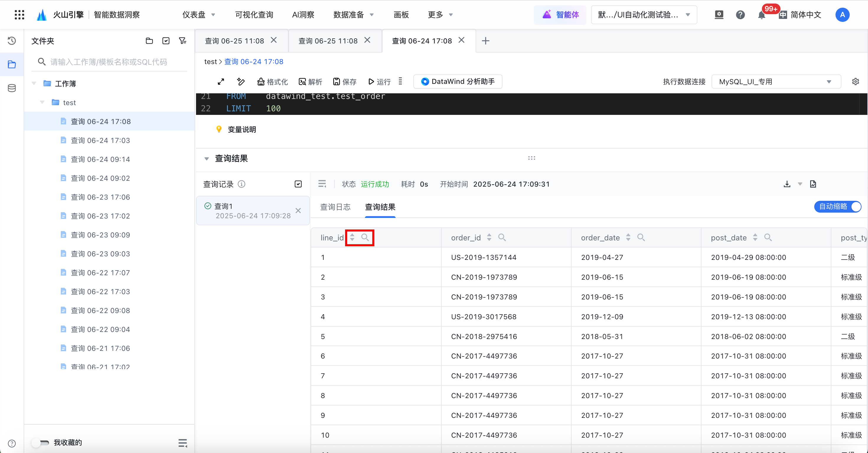Screen dimensions: 868x453
Task: Open the download options arrow
Action: click(800, 184)
